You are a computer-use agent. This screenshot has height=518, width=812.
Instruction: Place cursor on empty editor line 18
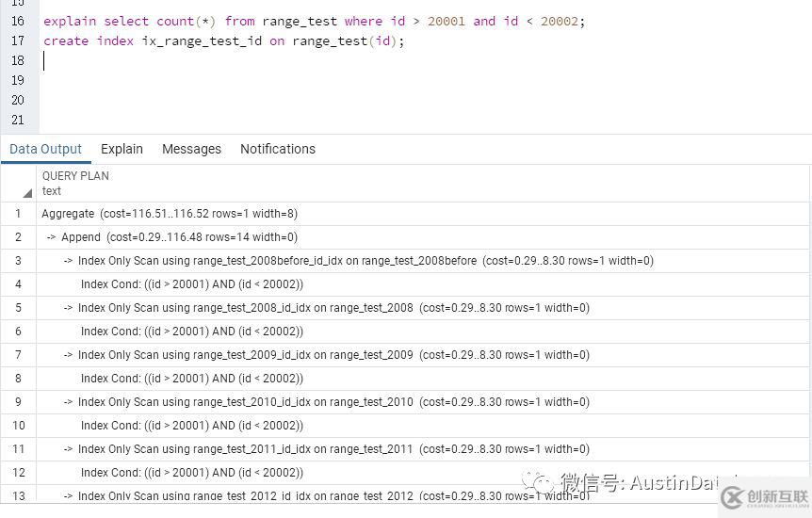click(425, 61)
